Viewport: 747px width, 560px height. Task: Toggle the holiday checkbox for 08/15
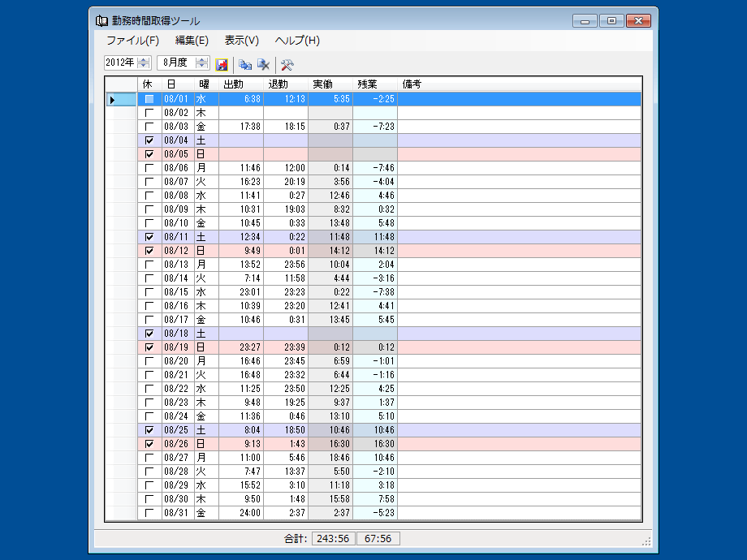(149, 292)
